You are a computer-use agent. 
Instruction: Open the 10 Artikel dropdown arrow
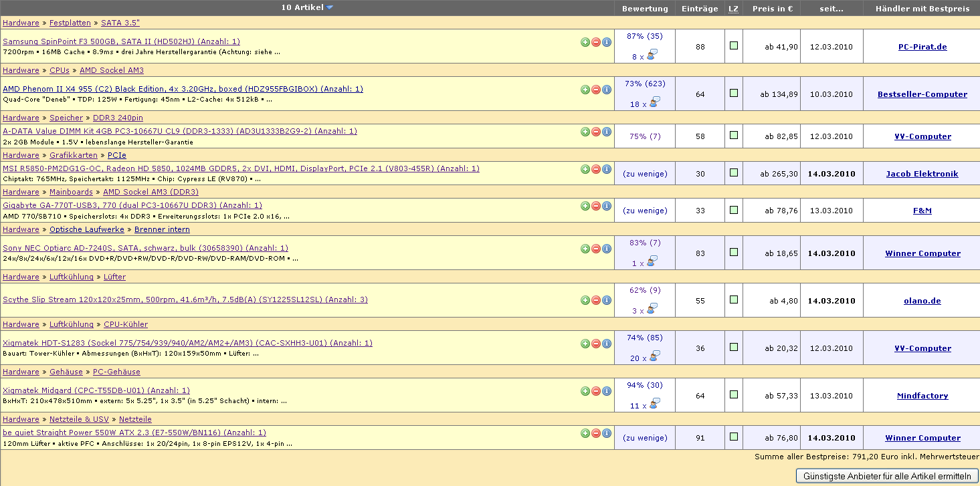tap(330, 8)
